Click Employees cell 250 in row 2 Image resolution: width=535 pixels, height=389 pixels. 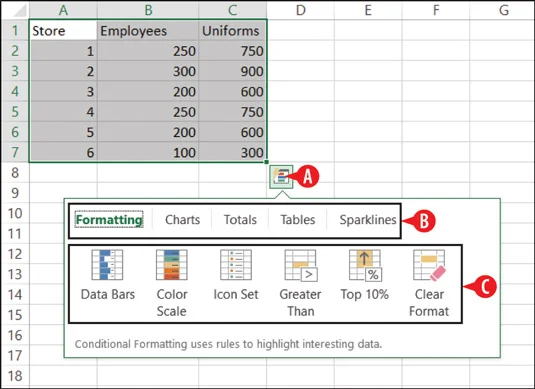(148, 51)
